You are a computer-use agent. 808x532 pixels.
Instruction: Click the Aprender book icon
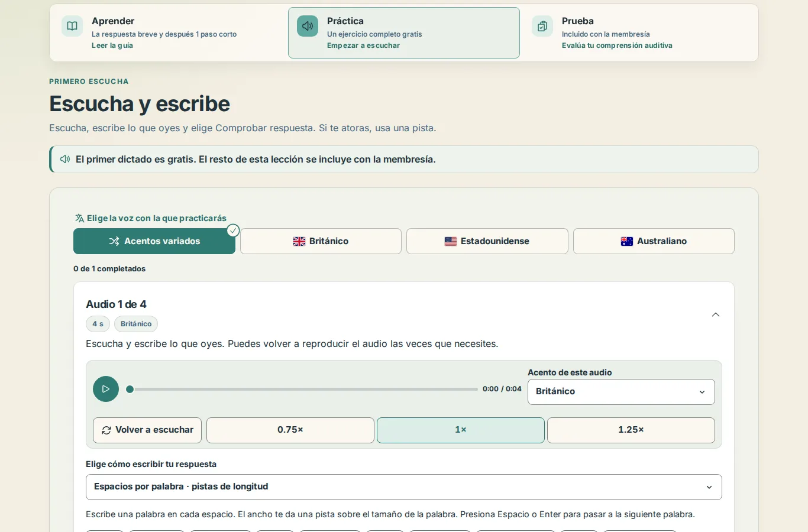tap(72, 26)
